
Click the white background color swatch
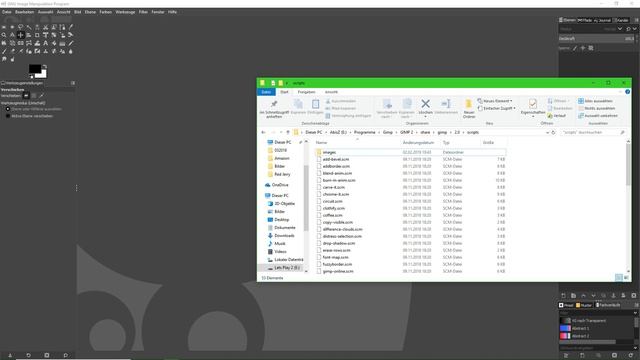point(43,74)
